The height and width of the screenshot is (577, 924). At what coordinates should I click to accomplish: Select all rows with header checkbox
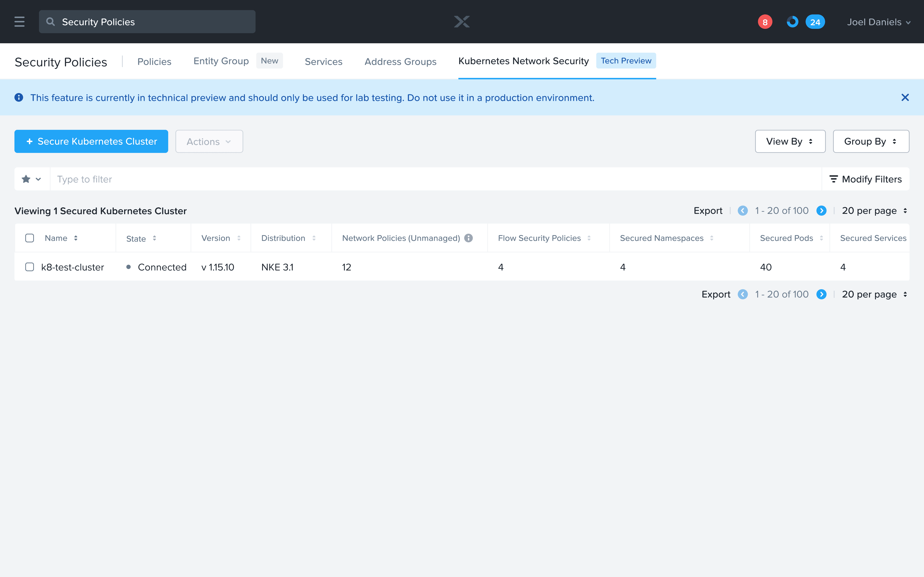point(29,238)
